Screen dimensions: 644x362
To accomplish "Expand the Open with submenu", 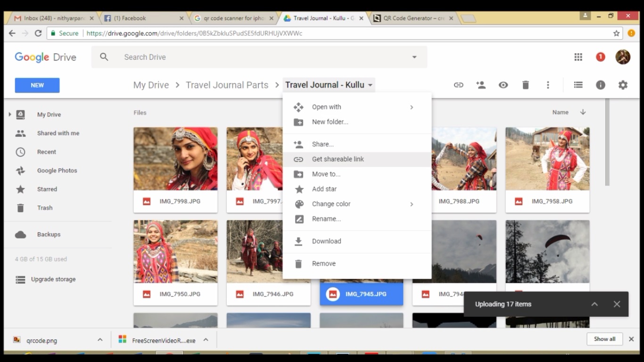I will coord(357,107).
